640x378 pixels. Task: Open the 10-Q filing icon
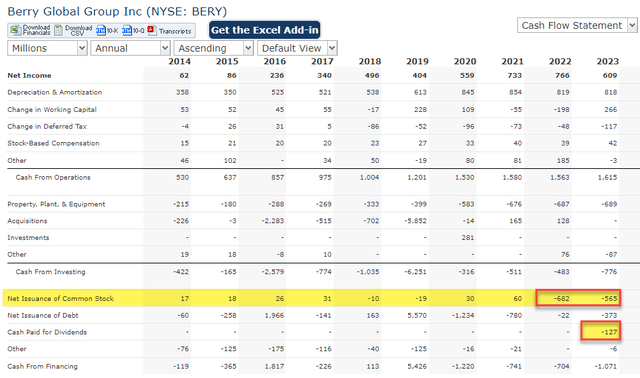[x=127, y=31]
